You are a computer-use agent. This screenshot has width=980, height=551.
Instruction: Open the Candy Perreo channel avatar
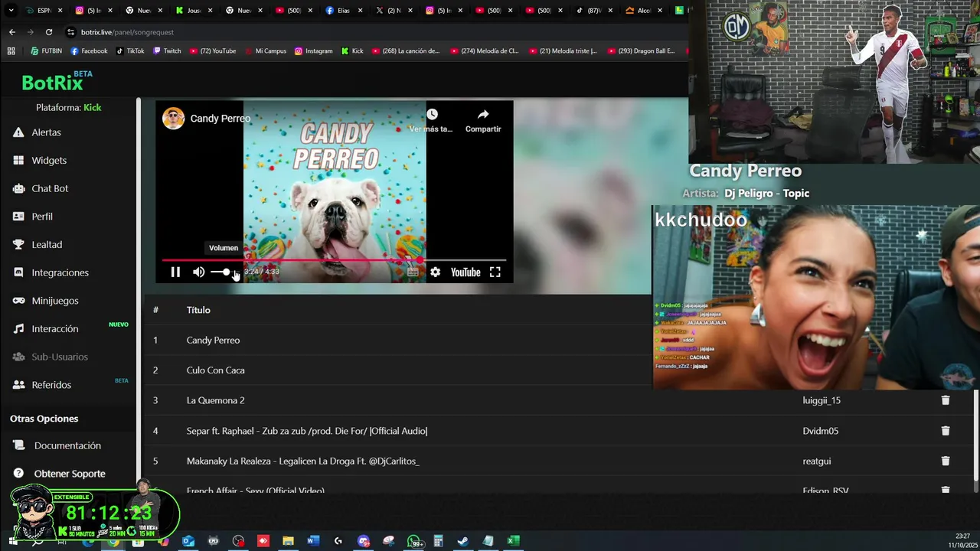(x=173, y=119)
